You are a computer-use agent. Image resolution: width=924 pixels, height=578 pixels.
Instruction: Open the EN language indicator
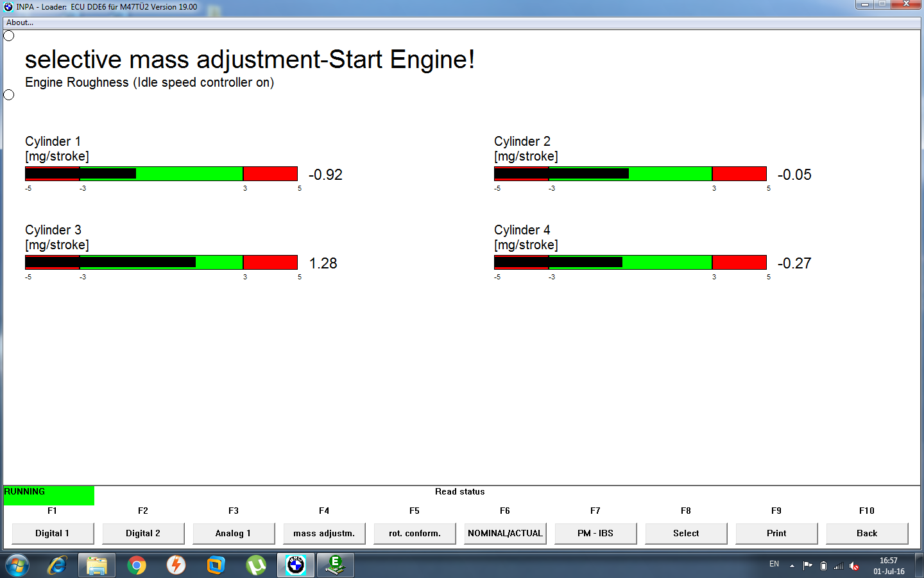(x=774, y=564)
